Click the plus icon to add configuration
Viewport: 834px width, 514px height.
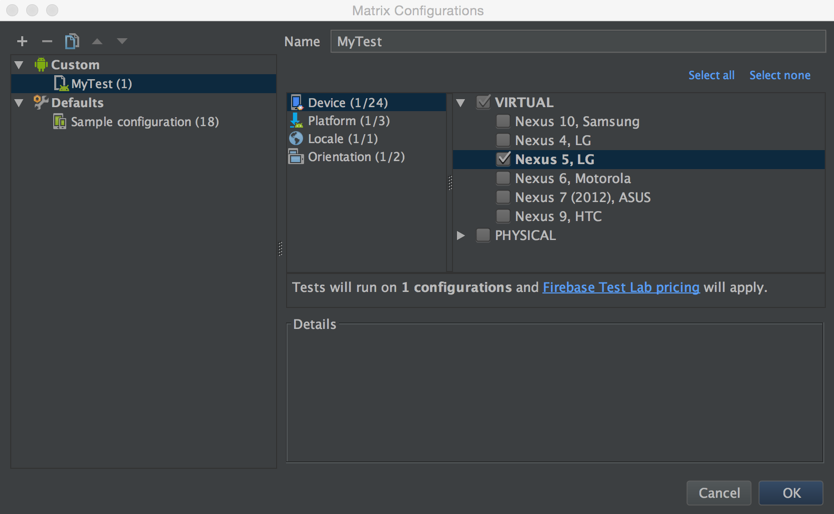[22, 41]
